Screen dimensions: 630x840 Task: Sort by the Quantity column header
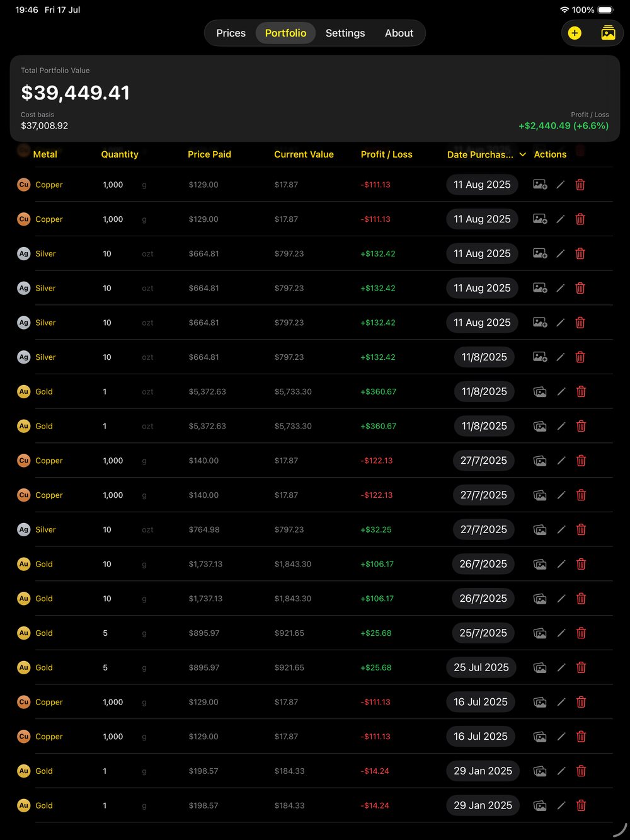pyautogui.click(x=120, y=154)
